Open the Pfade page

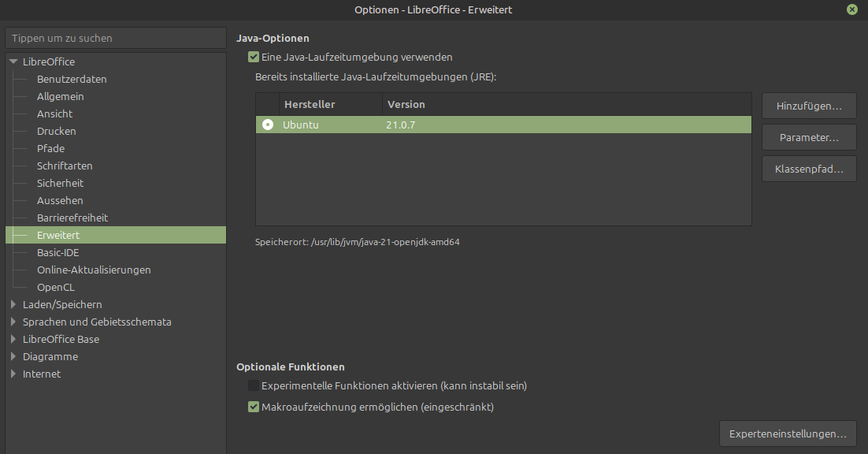click(51, 148)
